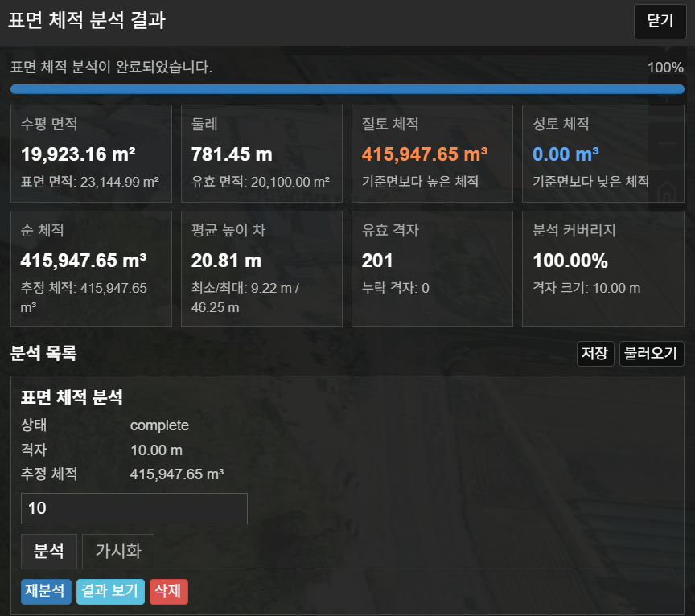Click the 100% progress label
Screen dimensions: 695x616
coord(665,68)
